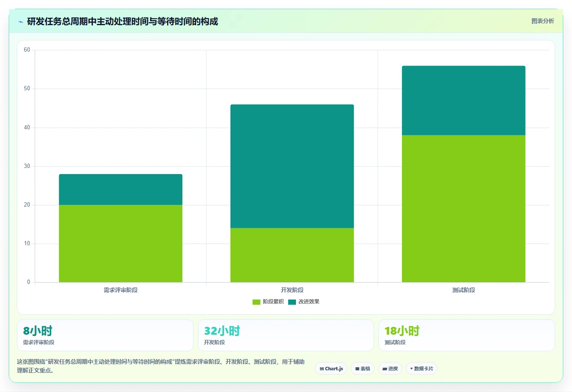Open the 32小时 开发阶段 data card
This screenshot has height=392, width=572.
pos(286,335)
